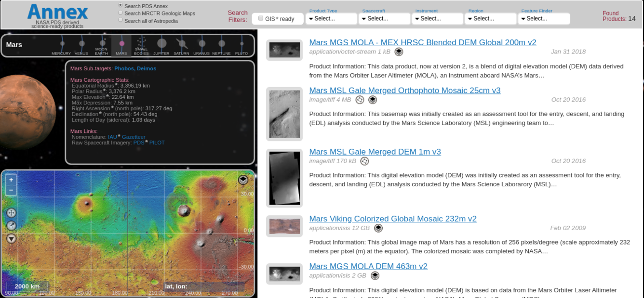Click the Mars Viking mosaic thumbnail
644x298 pixels.
284,225
